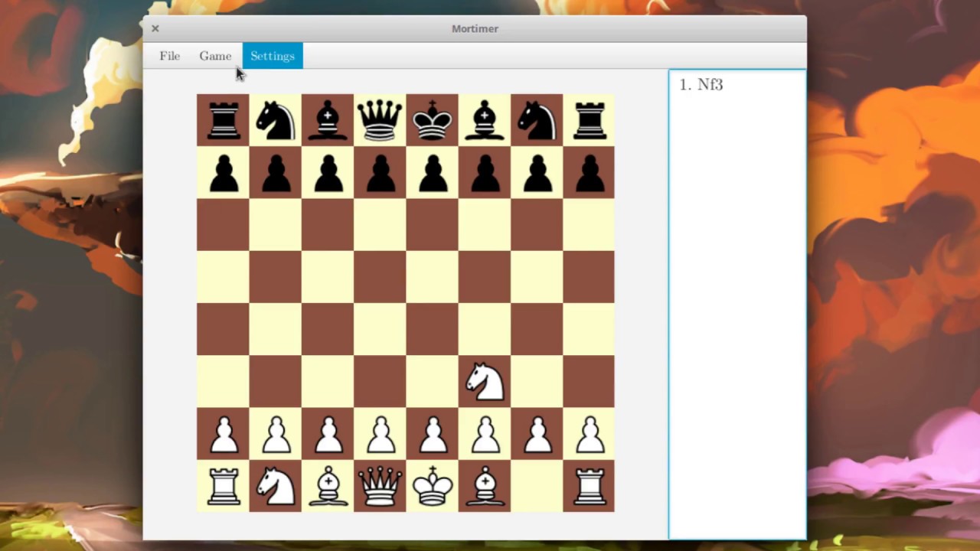This screenshot has width=980, height=551.
Task: Select the black king on e8
Action: [x=433, y=120]
